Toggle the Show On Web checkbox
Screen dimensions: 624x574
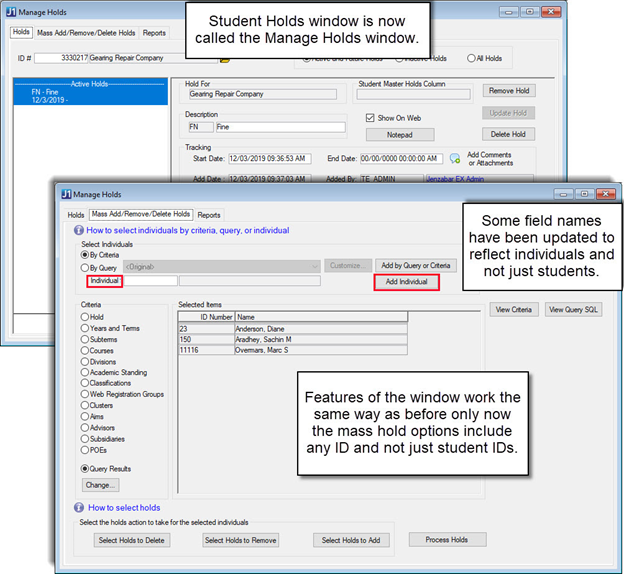[x=371, y=118]
